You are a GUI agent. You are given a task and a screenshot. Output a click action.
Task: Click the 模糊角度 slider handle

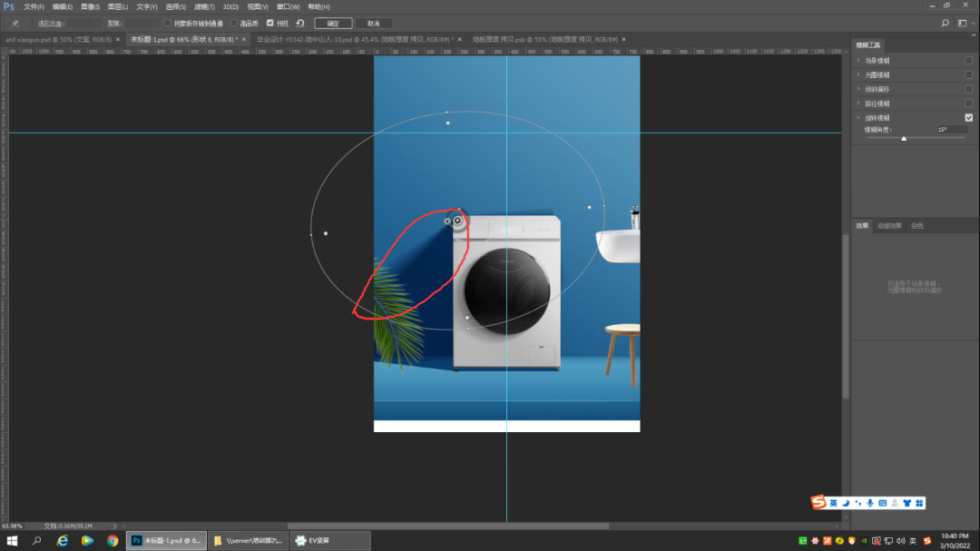[904, 138]
